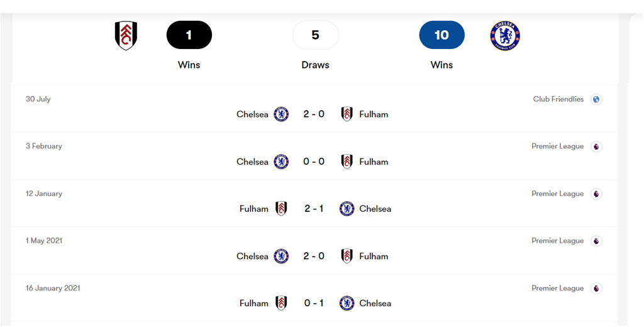The width and height of the screenshot is (644, 327).
Task: Click the Club Friendlies globe icon
Action: pyautogui.click(x=596, y=99)
